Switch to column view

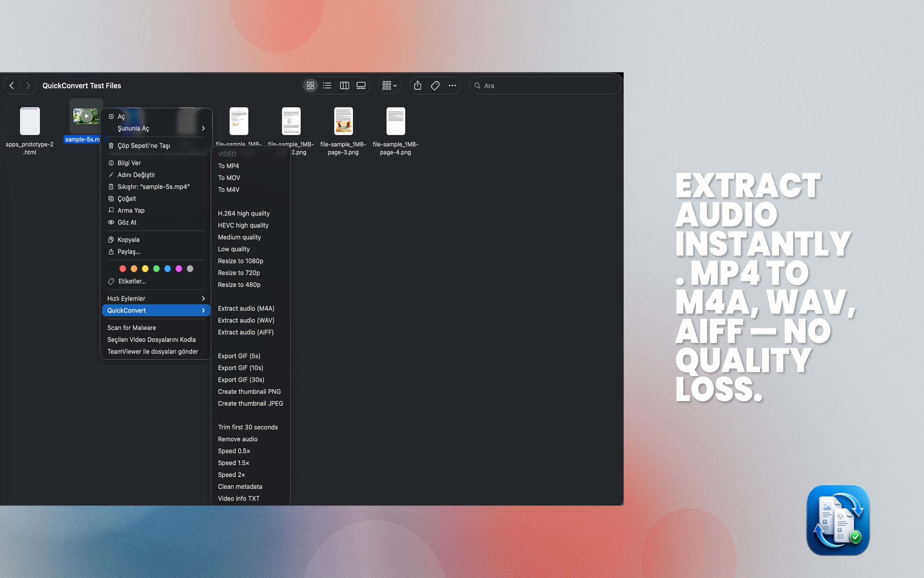[344, 86]
